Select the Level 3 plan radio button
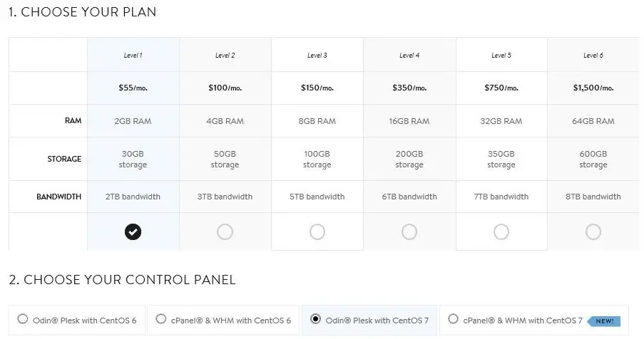 pos(317,232)
